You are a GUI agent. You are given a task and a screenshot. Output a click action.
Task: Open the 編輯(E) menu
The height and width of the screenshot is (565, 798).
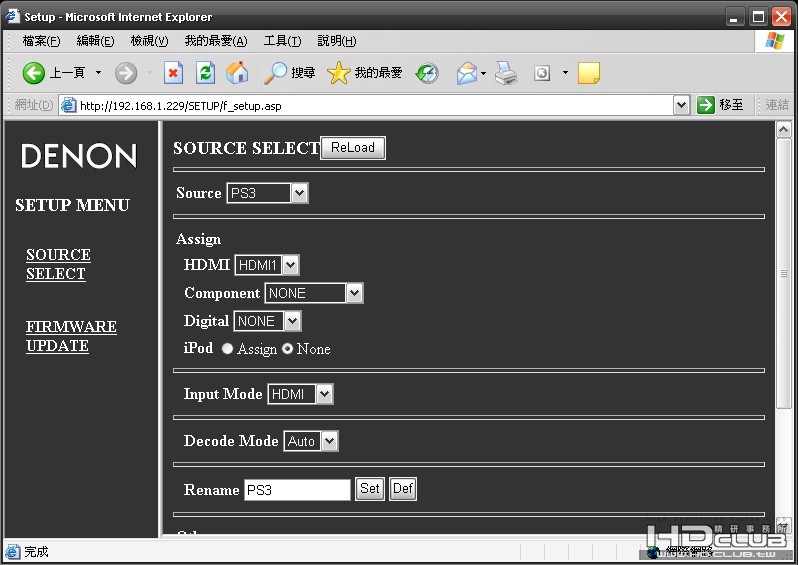95,41
